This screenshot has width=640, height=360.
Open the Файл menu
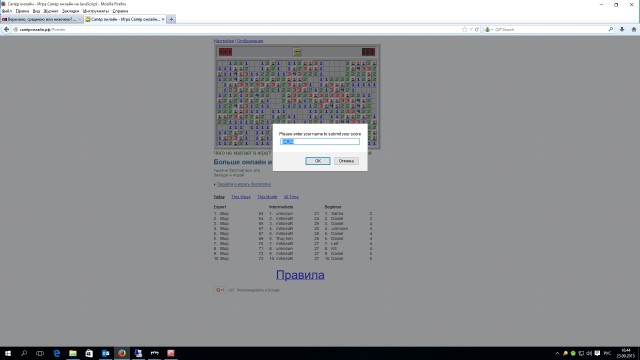pos(7,11)
